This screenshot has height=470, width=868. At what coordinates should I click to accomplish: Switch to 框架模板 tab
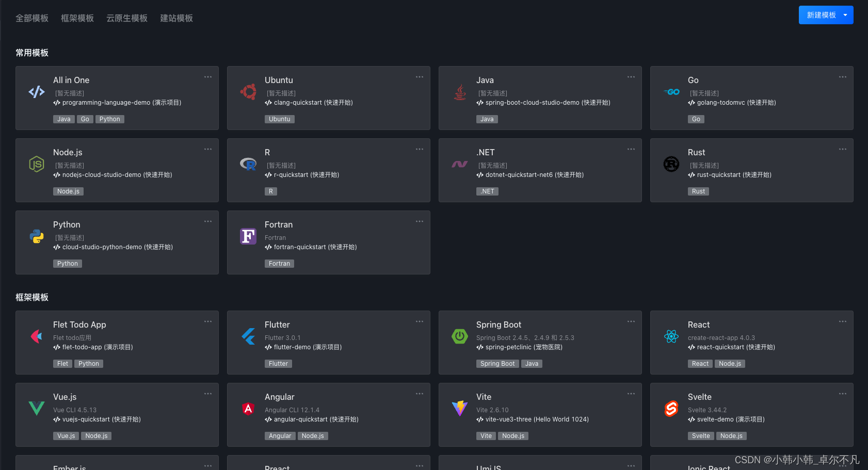click(77, 18)
